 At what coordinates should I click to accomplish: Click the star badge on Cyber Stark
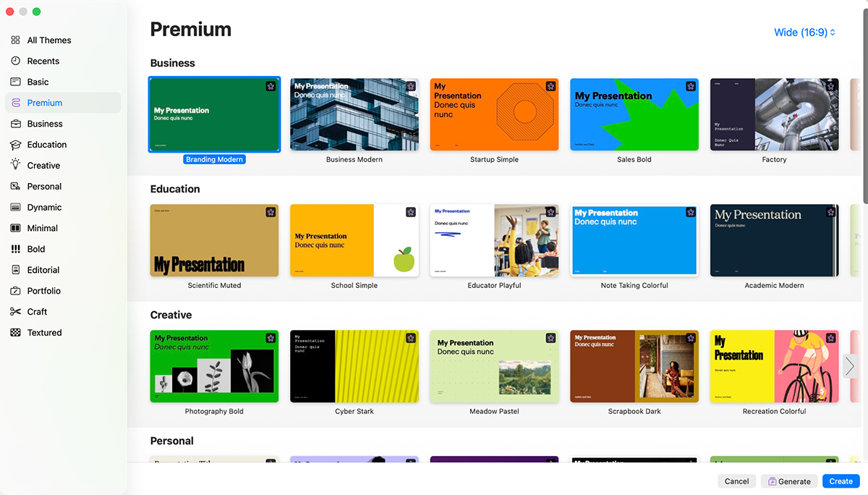411,338
